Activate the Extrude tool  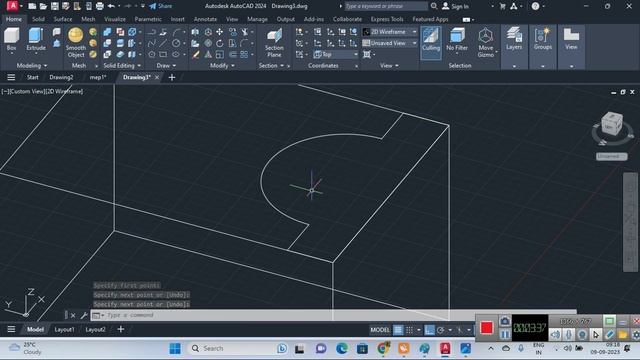36,40
